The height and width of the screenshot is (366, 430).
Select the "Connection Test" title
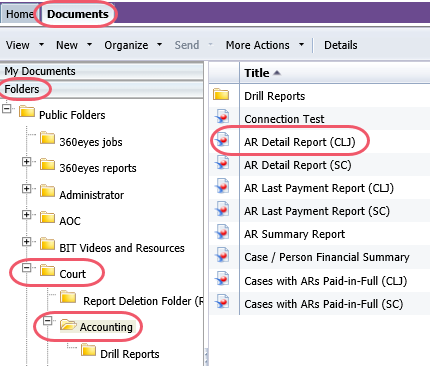(x=284, y=119)
